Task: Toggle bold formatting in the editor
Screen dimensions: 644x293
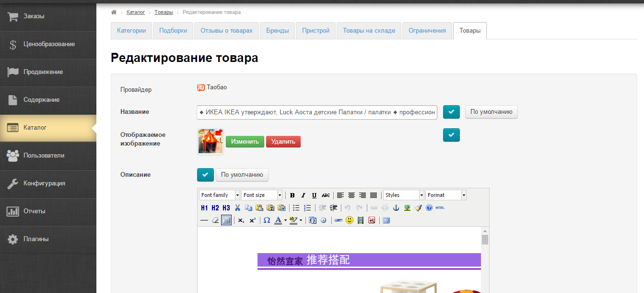Action: (292, 195)
